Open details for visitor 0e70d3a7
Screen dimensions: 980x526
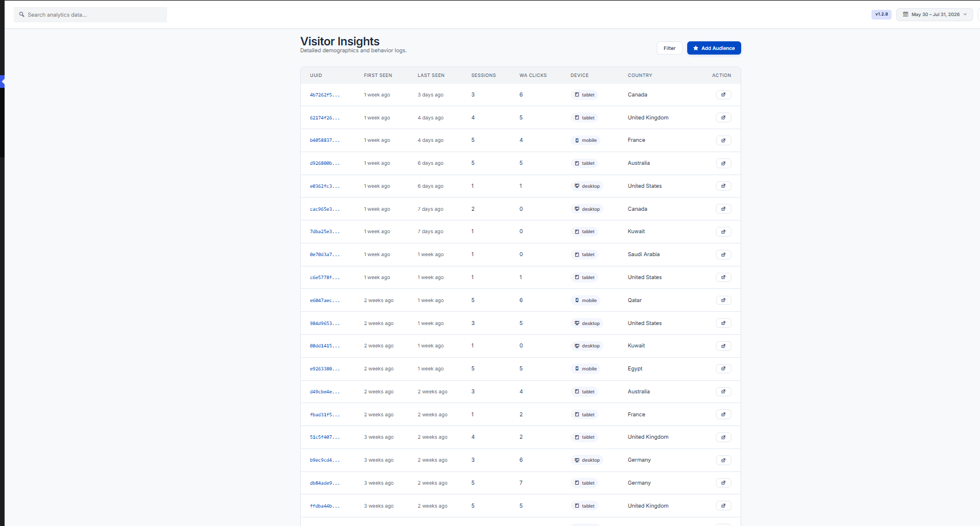click(x=723, y=254)
